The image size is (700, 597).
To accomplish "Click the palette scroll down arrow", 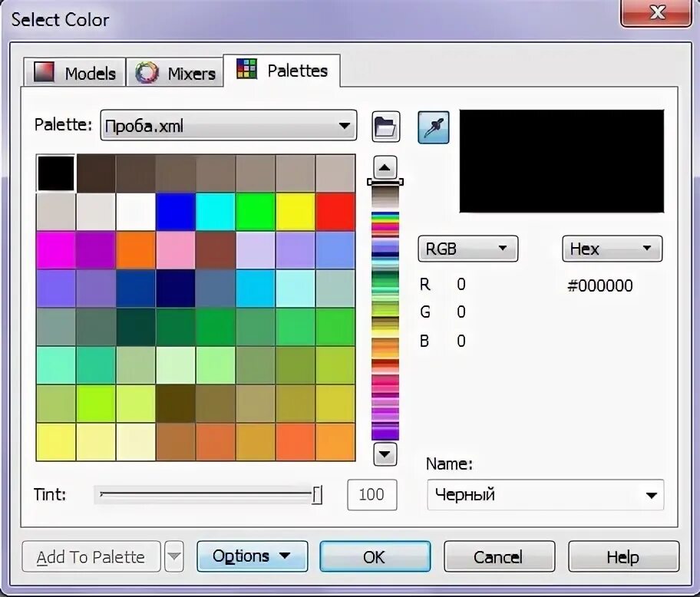I will tap(385, 454).
